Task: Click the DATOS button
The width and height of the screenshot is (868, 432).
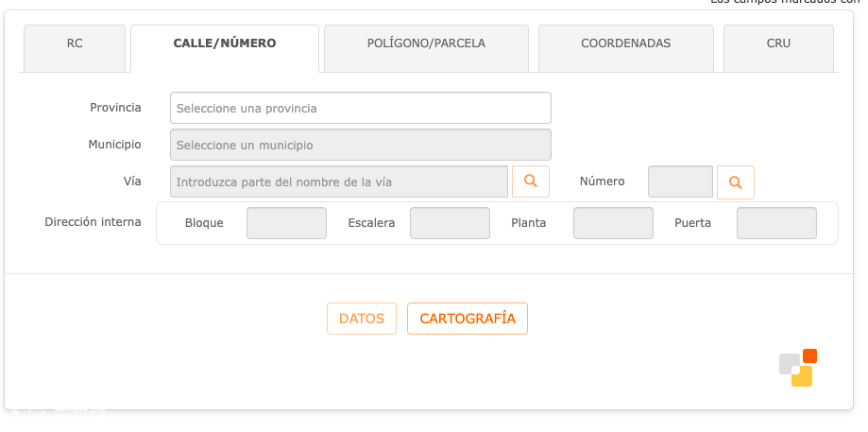Action: point(362,319)
